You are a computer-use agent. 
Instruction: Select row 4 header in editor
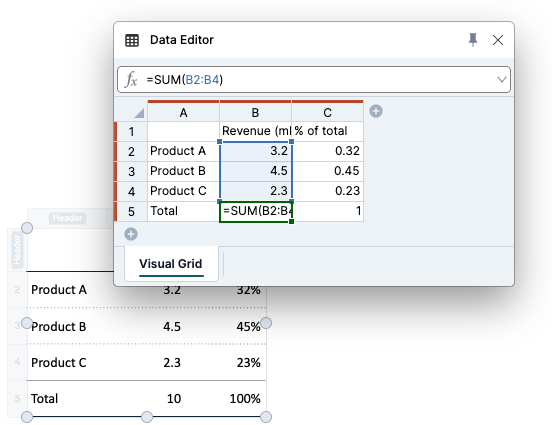pyautogui.click(x=131, y=191)
